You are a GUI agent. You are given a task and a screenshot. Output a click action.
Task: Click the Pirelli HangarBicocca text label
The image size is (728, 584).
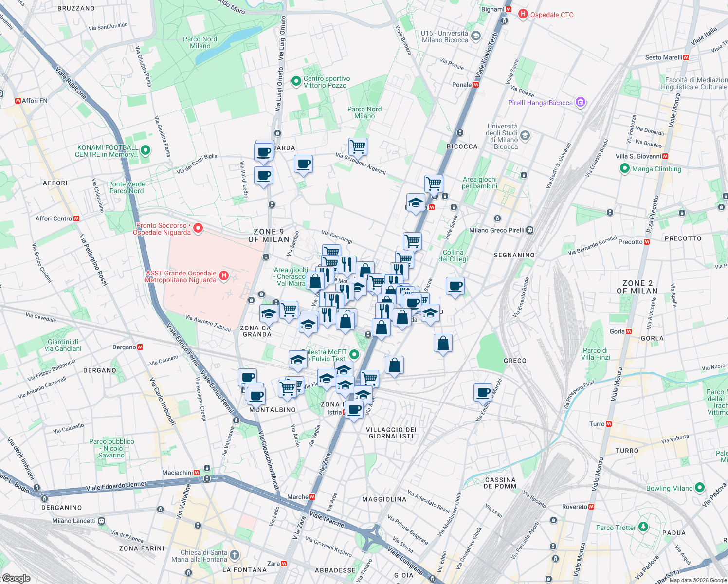coord(541,103)
